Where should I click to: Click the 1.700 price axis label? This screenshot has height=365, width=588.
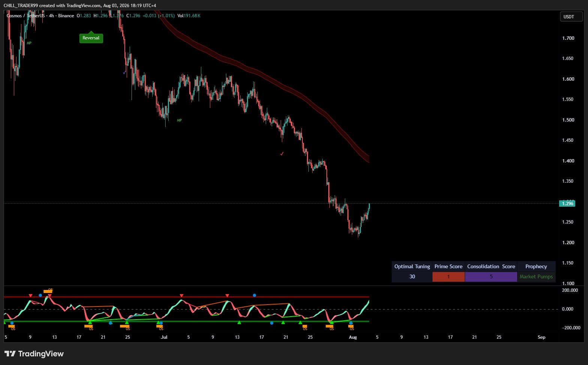568,38
